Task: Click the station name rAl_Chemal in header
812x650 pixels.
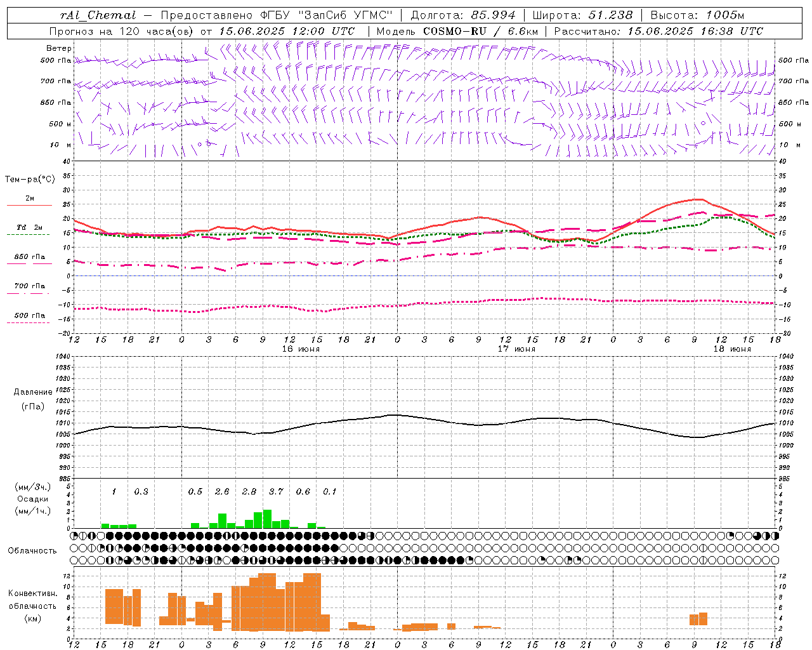Action: pos(98,15)
